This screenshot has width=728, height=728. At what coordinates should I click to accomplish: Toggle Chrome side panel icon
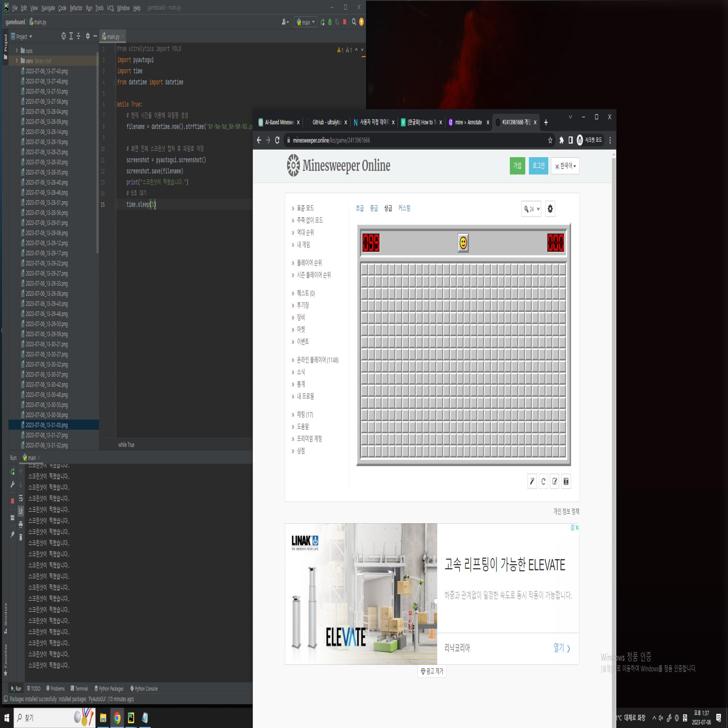pyautogui.click(x=571, y=140)
